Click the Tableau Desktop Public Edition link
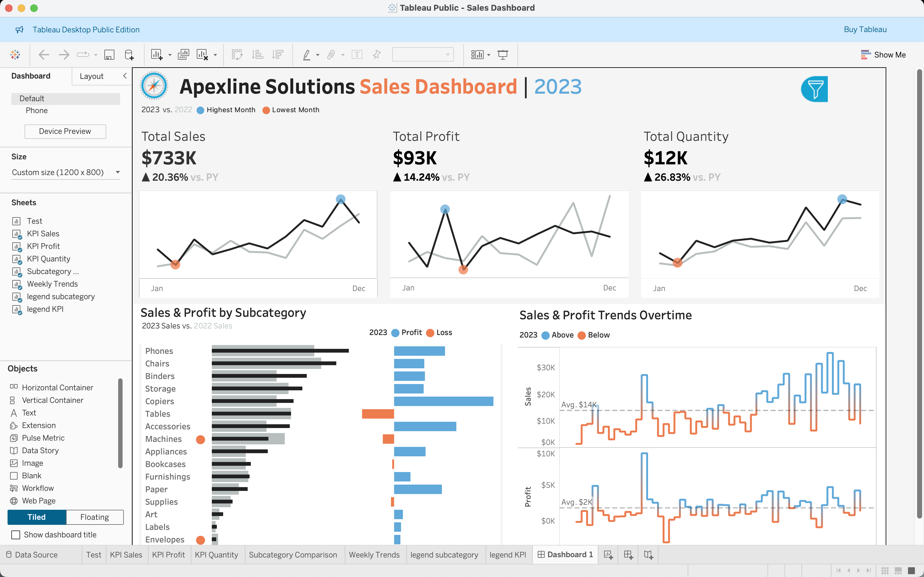 [x=86, y=30]
